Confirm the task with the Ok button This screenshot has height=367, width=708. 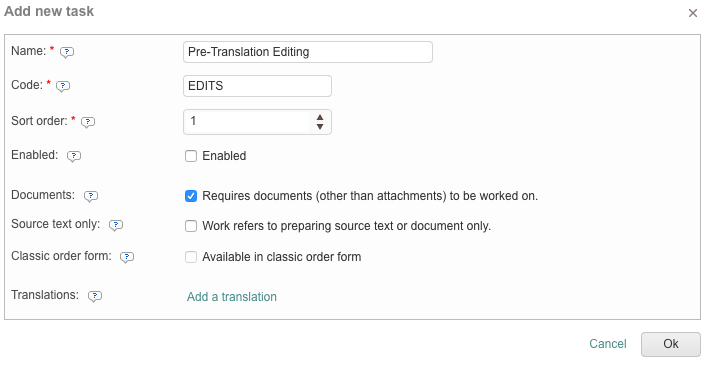[671, 344]
